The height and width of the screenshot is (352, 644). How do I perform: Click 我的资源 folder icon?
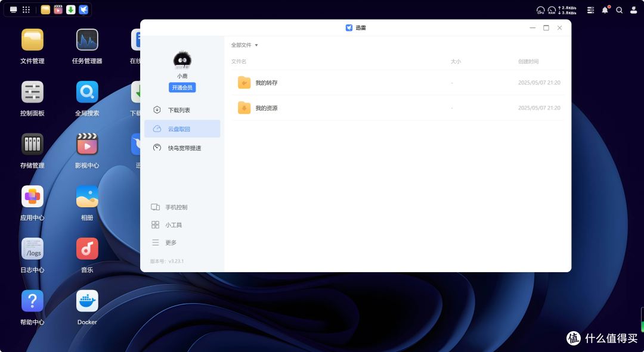[x=244, y=108]
